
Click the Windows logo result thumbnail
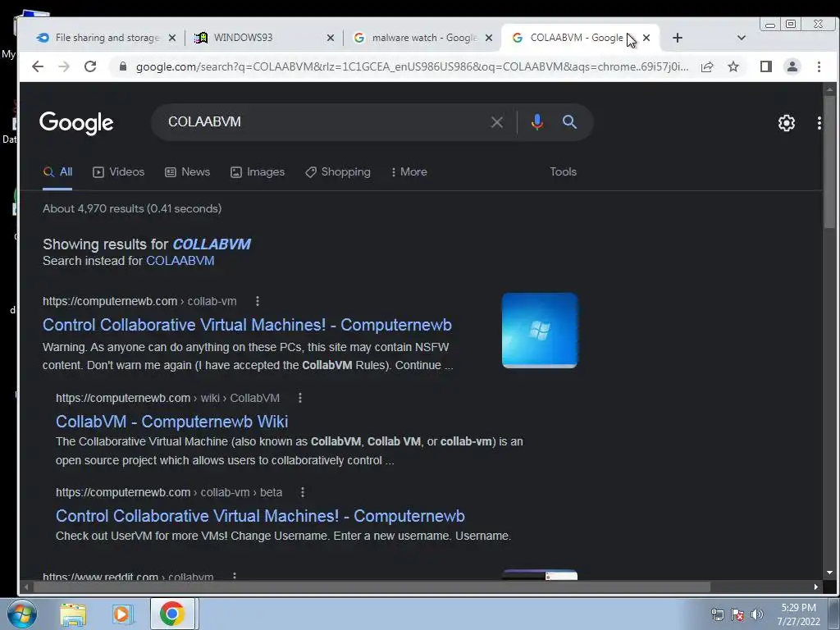coord(540,331)
